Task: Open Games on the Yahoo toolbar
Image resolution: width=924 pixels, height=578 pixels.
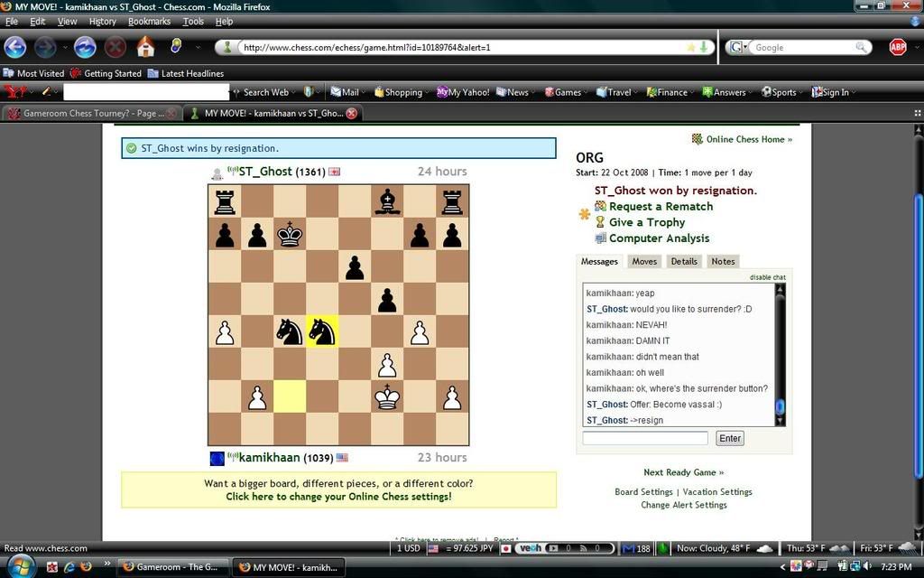Action: (x=563, y=92)
